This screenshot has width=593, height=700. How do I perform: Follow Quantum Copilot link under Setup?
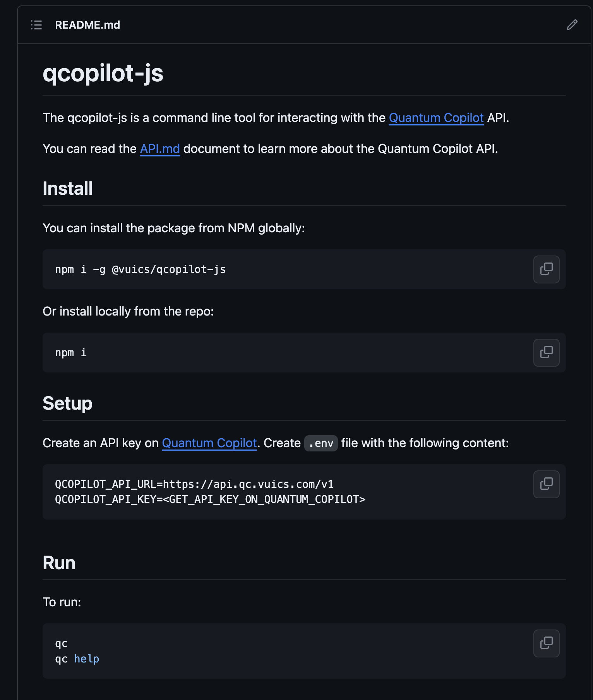[209, 443]
